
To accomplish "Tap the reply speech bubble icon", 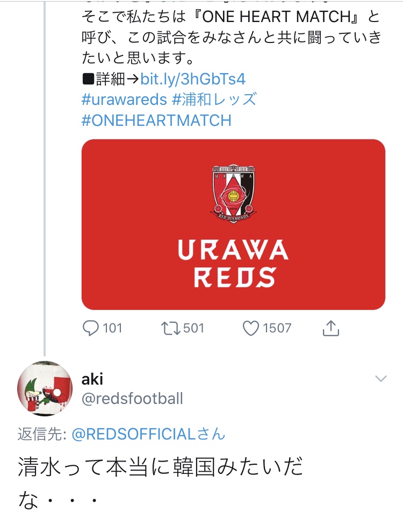I will coord(91,328).
